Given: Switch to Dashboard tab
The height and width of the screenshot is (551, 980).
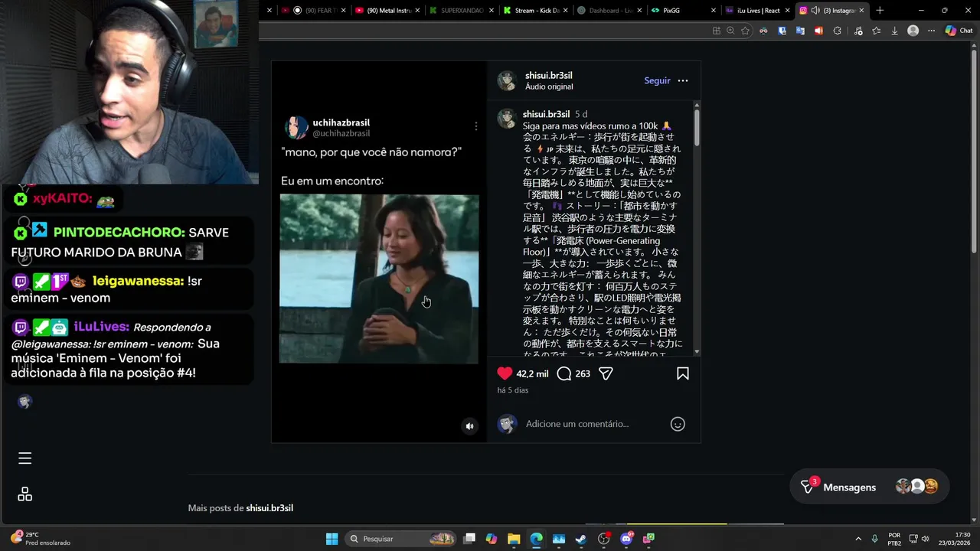Looking at the screenshot, I should 609,10.
